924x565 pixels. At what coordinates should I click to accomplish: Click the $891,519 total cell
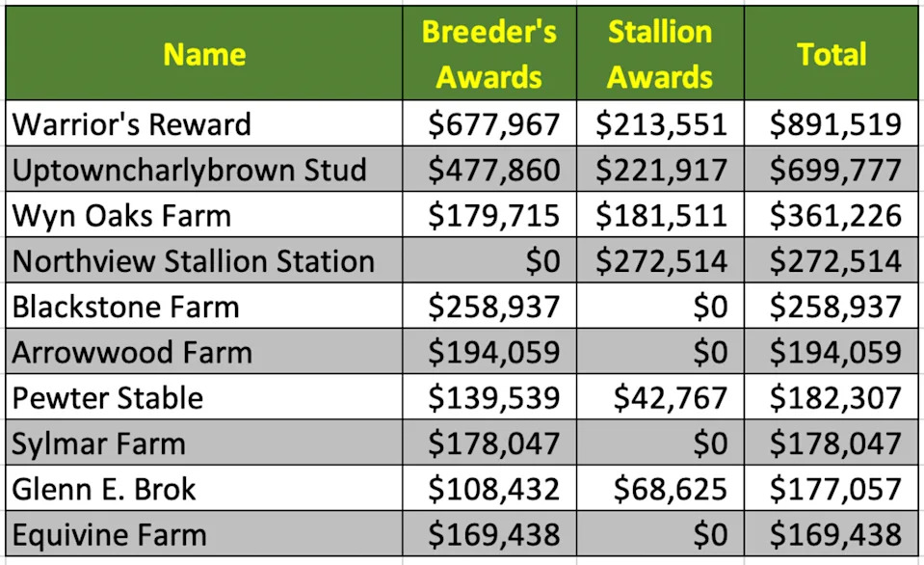(832, 123)
